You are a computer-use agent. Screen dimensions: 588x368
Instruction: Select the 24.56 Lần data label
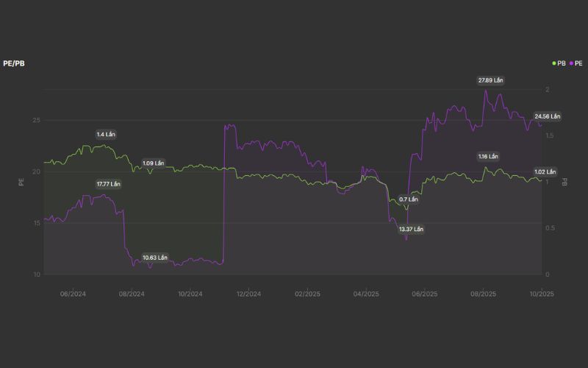(547, 116)
